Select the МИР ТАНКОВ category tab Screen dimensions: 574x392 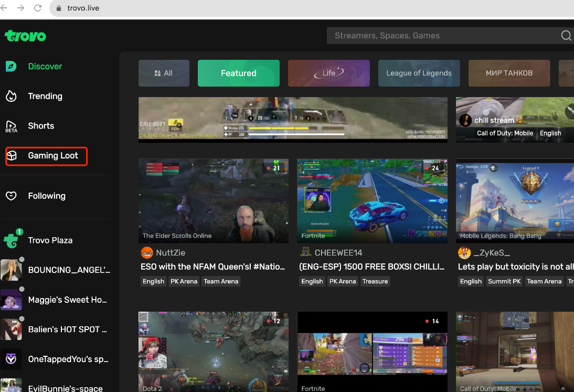pyautogui.click(x=508, y=73)
